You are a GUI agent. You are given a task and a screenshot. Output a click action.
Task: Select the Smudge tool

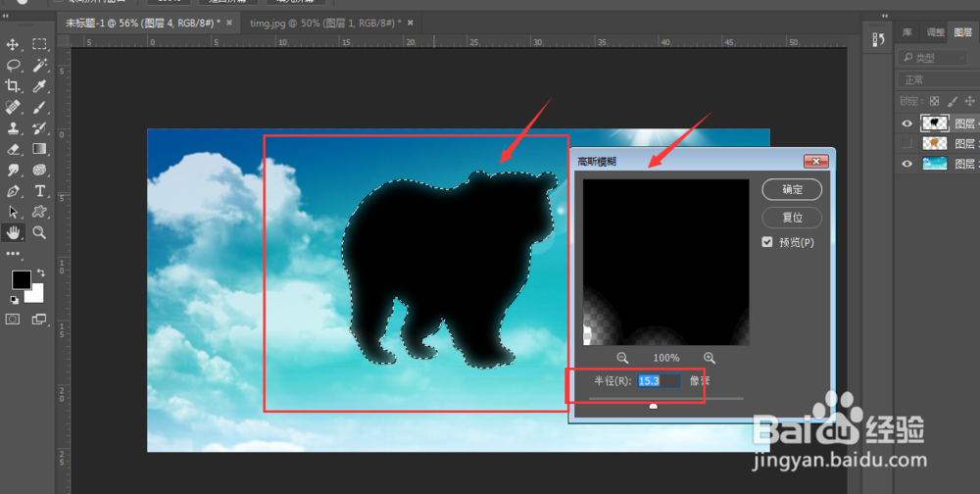click(x=13, y=170)
